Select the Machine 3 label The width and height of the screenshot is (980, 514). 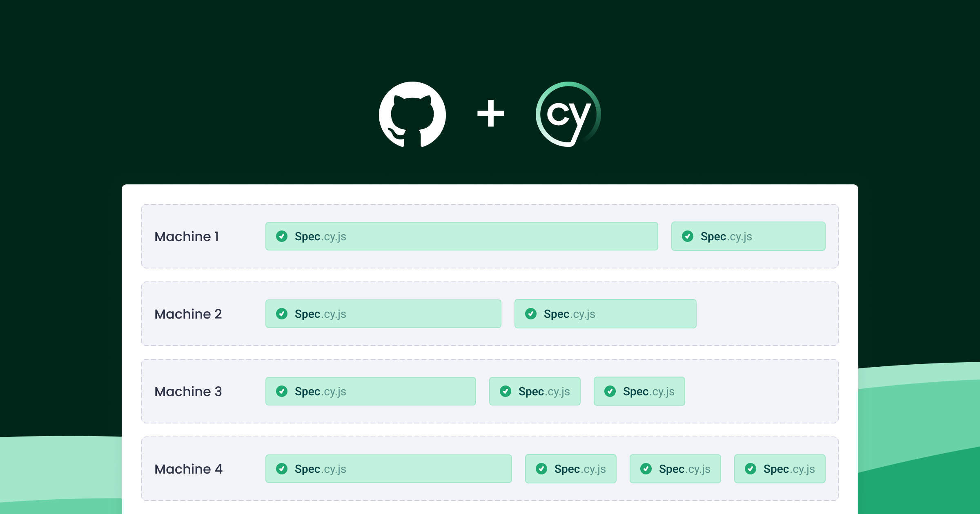point(188,392)
